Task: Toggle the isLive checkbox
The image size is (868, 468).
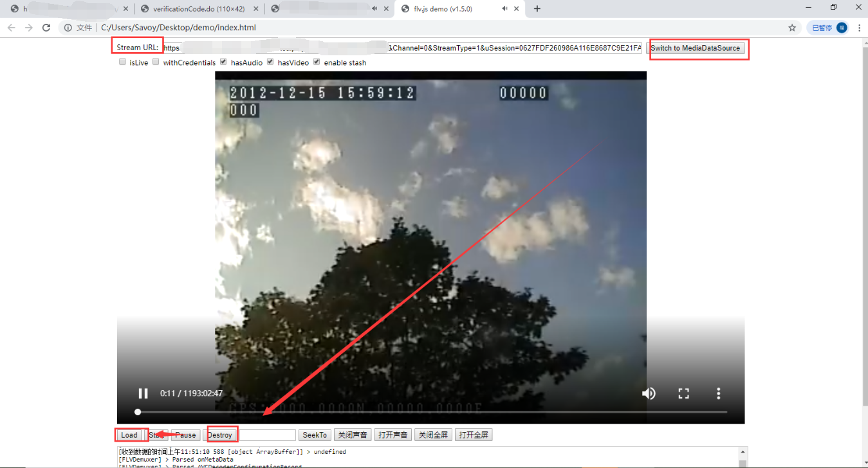Action: [x=122, y=62]
